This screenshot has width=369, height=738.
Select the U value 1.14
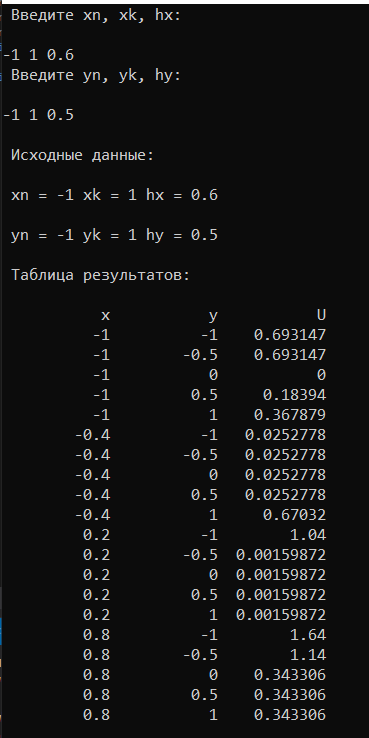pos(308,655)
